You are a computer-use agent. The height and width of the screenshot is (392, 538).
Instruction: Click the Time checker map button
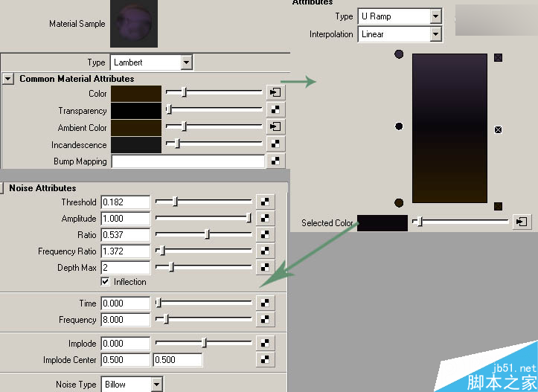click(x=265, y=303)
